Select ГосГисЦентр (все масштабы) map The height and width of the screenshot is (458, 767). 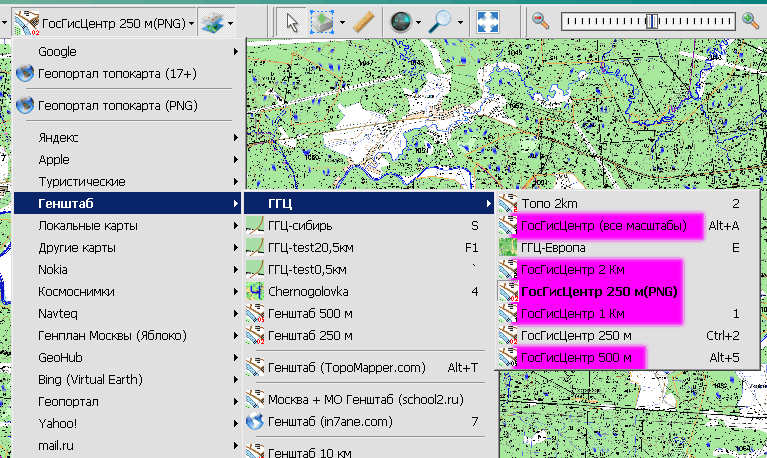628,226
